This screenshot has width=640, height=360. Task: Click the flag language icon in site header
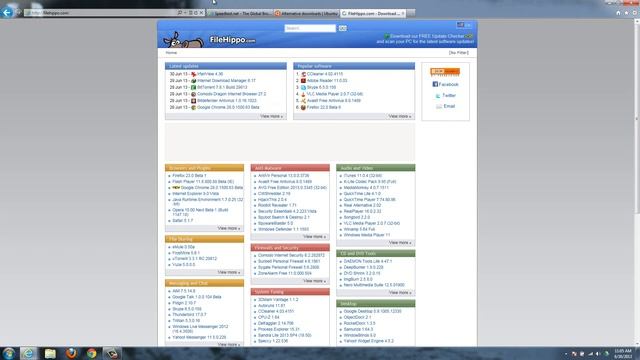(x=460, y=25)
